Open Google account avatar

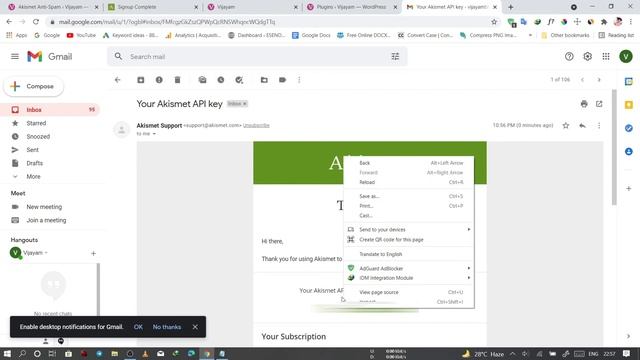(x=626, y=57)
